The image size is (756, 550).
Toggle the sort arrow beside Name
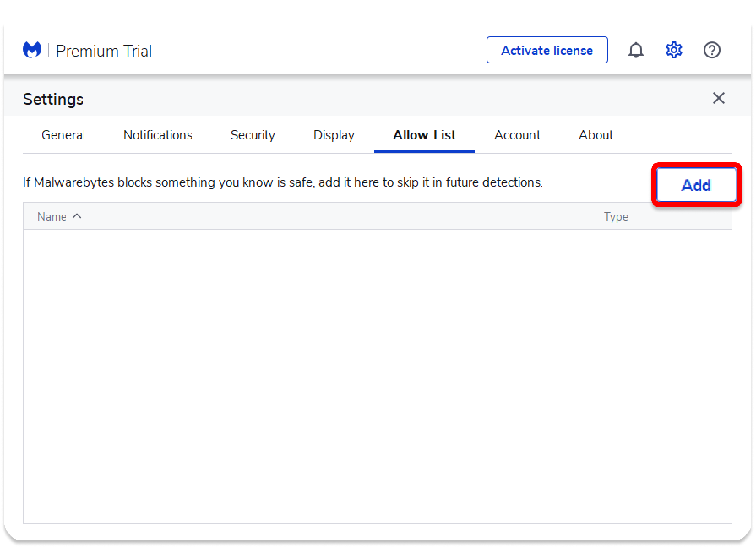[77, 216]
